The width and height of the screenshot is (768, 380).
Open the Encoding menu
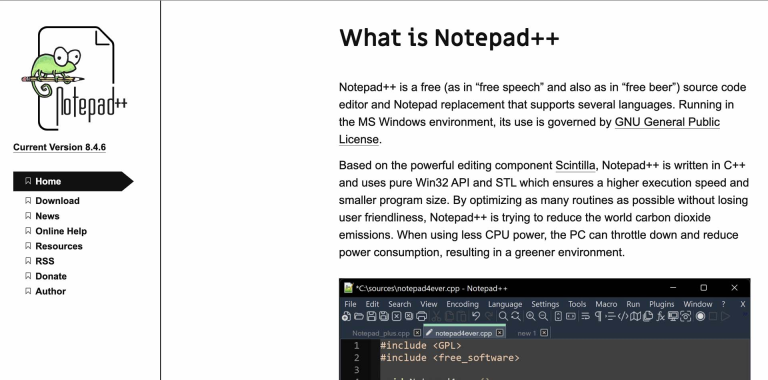(462, 304)
